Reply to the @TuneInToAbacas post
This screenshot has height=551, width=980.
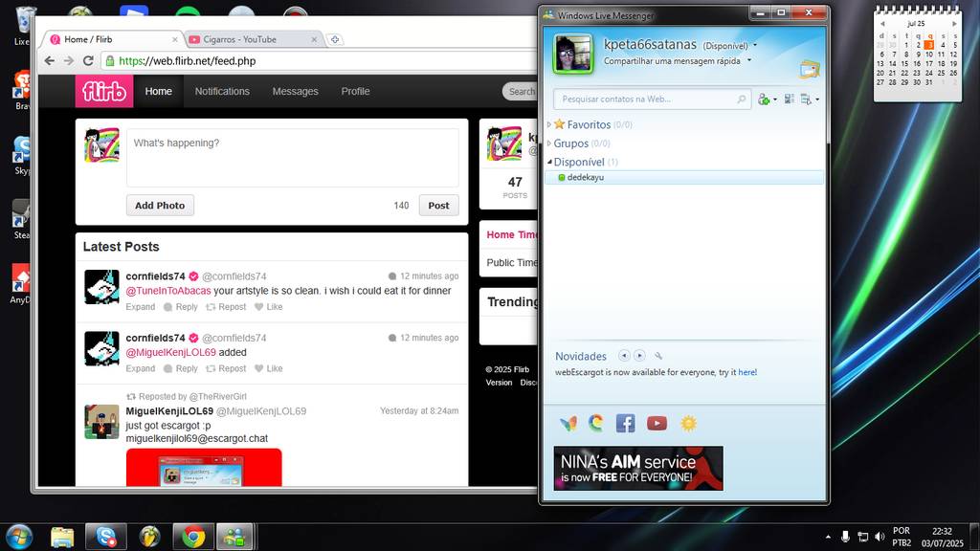(181, 307)
